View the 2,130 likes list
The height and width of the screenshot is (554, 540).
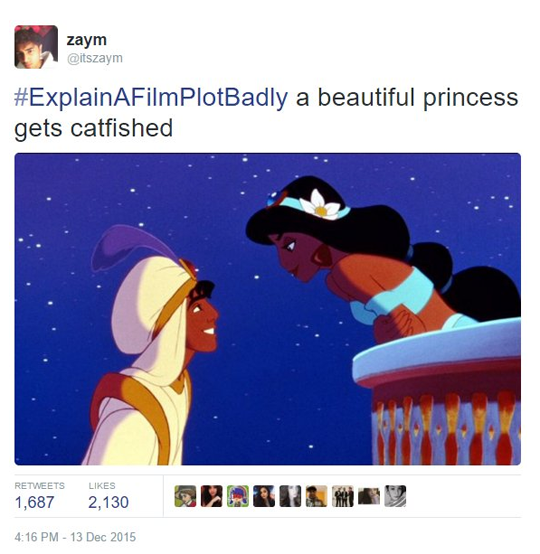click(x=108, y=502)
